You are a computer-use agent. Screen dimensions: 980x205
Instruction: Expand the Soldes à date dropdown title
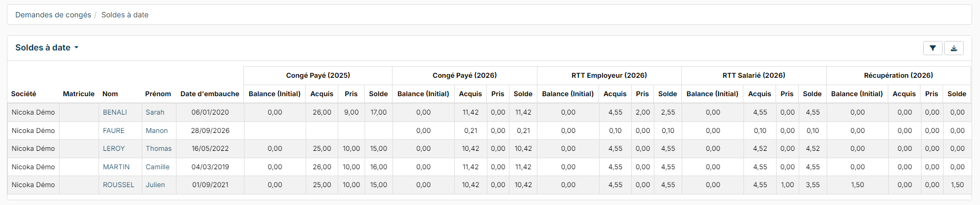click(47, 47)
